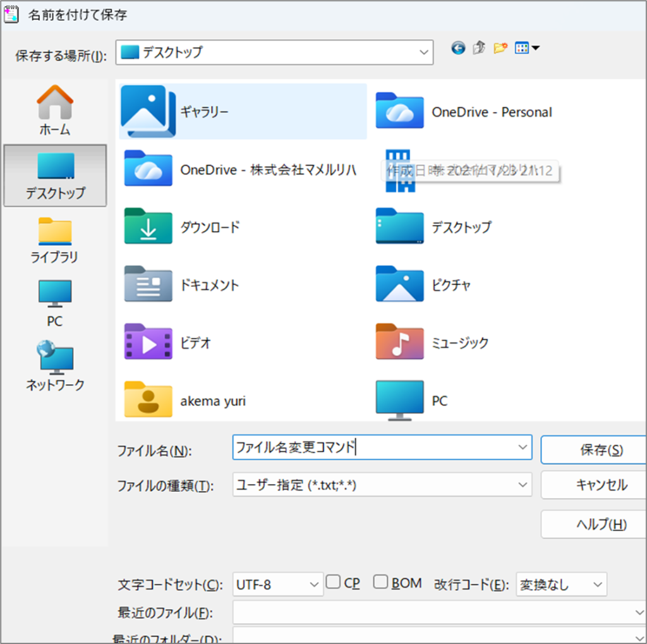This screenshot has height=644, width=647.
Task: Select ライブラリ in the places sidebar
Action: click(55, 240)
